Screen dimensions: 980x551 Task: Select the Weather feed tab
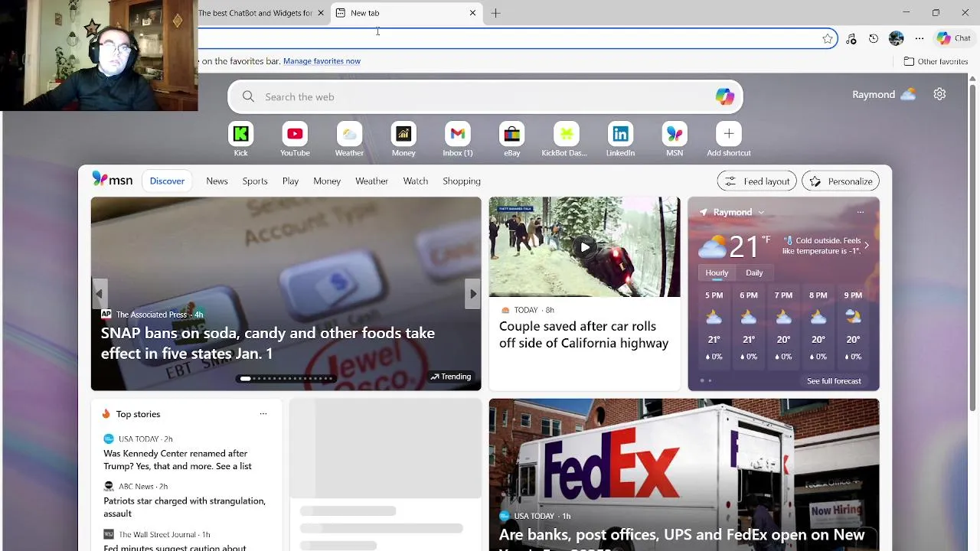[x=371, y=181]
